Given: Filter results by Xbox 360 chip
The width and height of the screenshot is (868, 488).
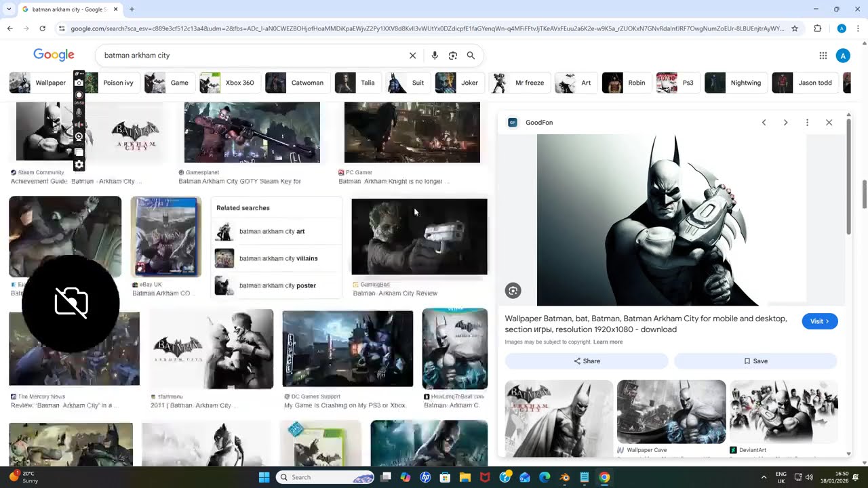Looking at the screenshot, I should tap(229, 83).
